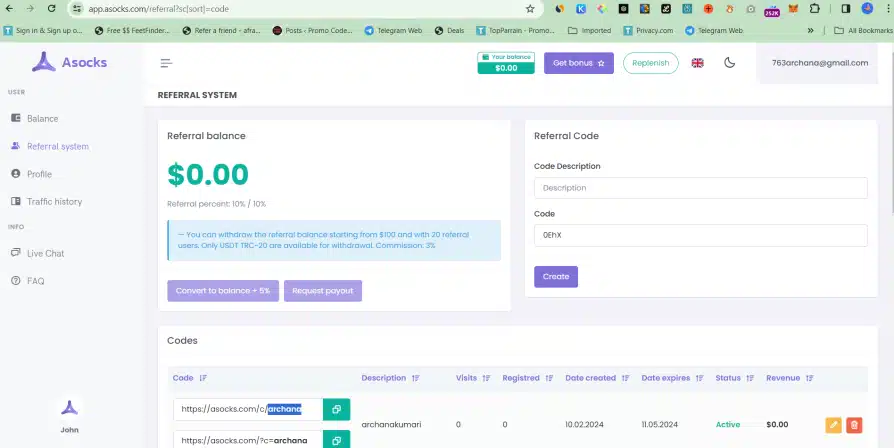
Task: Click the Create referral code button
Action: tap(556, 276)
